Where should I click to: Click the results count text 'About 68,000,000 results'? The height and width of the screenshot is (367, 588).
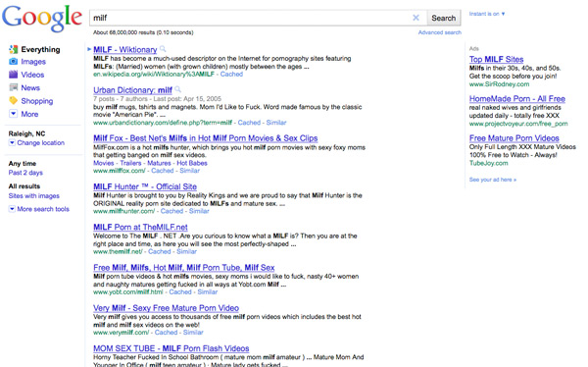pyautogui.click(x=123, y=32)
